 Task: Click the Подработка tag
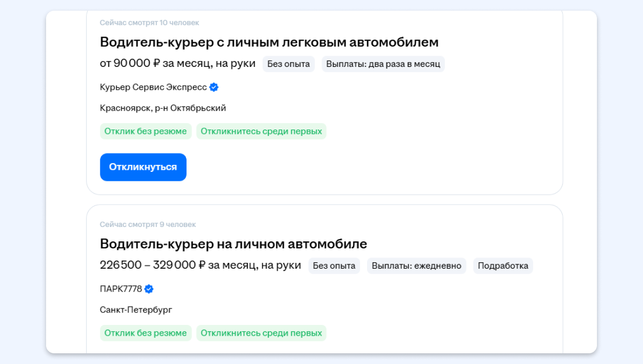tap(503, 266)
